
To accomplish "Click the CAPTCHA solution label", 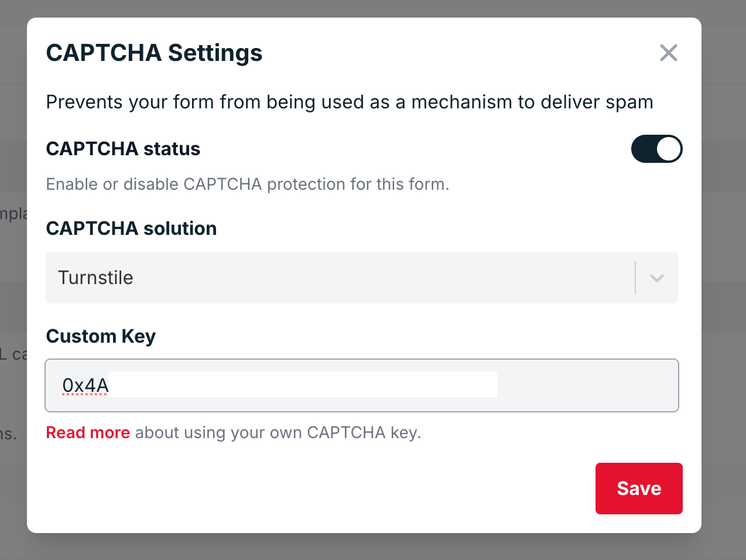I will pos(131,228).
